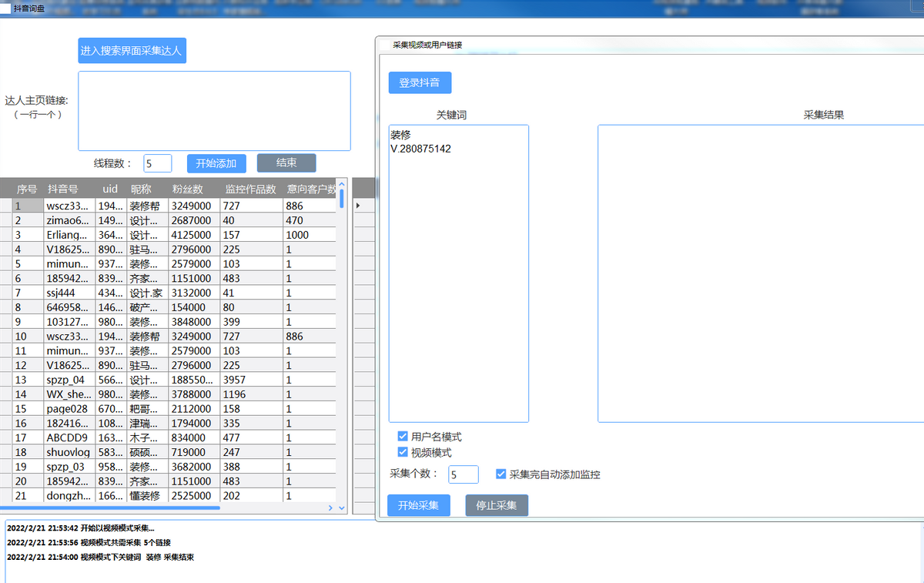Image resolution: width=924 pixels, height=583 pixels.
Task: Click the 粉丝数 value 719000
Action: (194, 452)
